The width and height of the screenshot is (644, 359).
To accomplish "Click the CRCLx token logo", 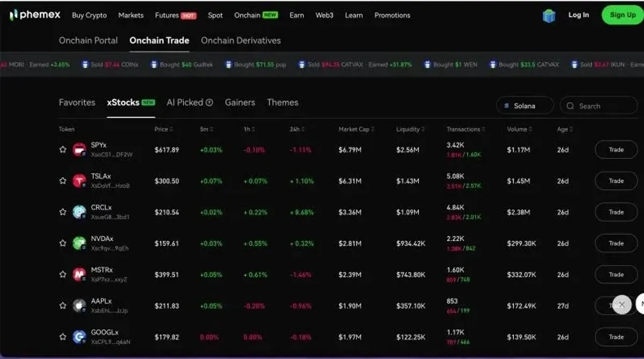I will coord(79,212).
